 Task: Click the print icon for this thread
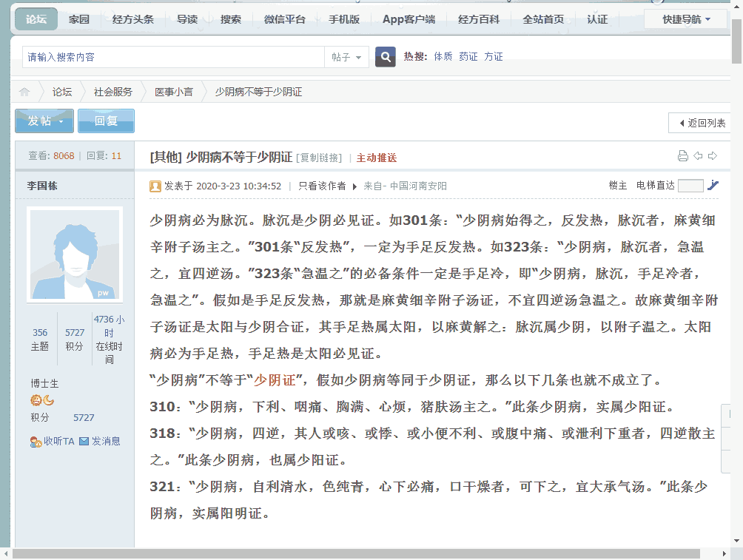point(682,156)
